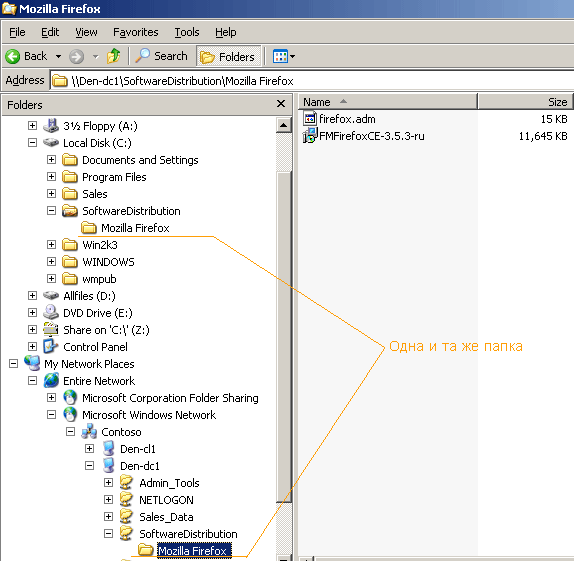Screen dimensions: 574x561
Task: Expand the Control Panel node
Action: coord(32,346)
